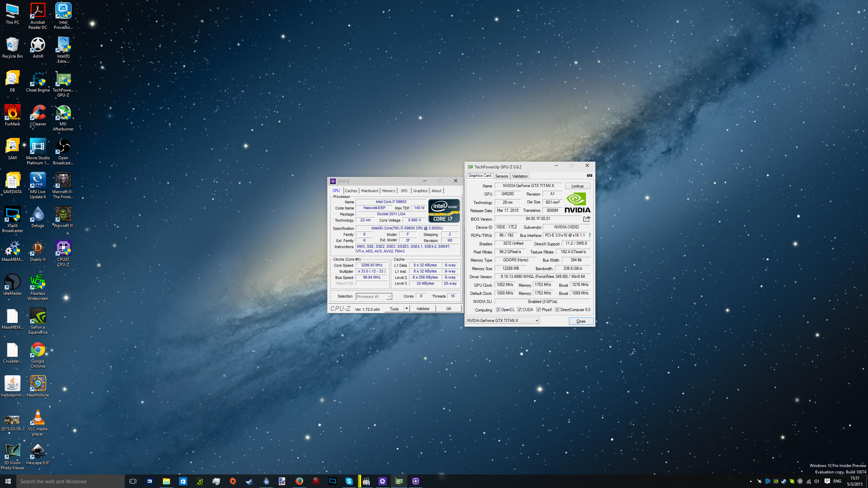Image resolution: width=868 pixels, height=488 pixels.
Task: Select the Cheat Engine desktop icon
Action: click(38, 81)
